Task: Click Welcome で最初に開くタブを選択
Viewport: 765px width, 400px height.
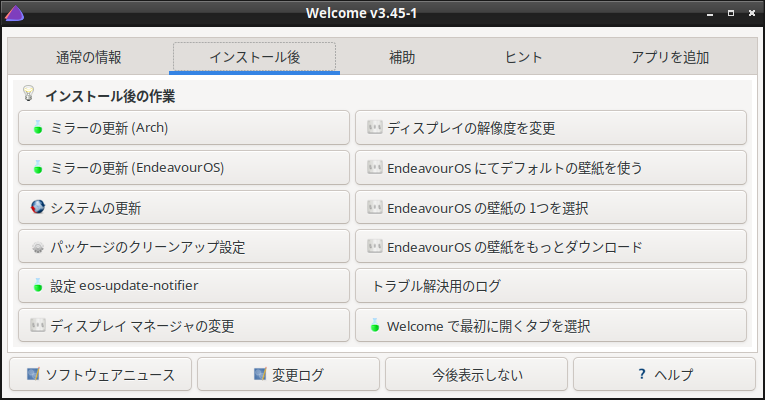Action: click(x=551, y=325)
